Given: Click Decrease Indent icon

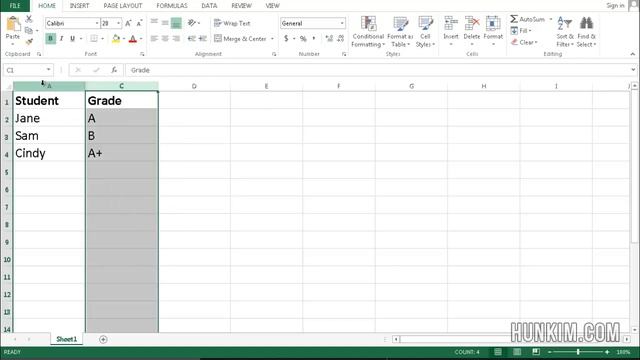Looking at the screenshot, I should [192, 38].
